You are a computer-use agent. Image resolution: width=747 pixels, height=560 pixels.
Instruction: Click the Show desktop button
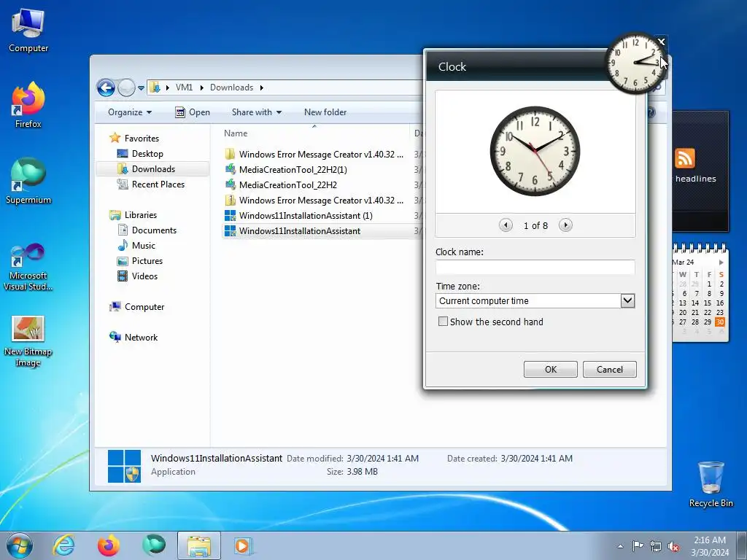click(742, 545)
